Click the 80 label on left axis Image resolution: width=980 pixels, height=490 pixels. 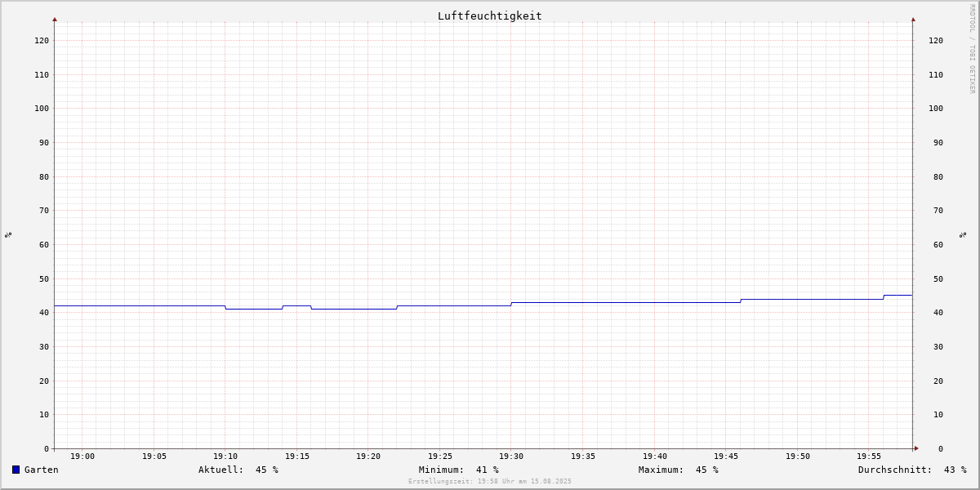tap(44, 176)
